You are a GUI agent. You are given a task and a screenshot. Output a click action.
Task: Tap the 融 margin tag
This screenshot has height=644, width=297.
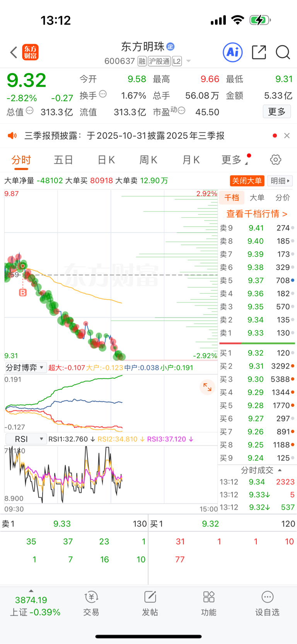click(142, 61)
